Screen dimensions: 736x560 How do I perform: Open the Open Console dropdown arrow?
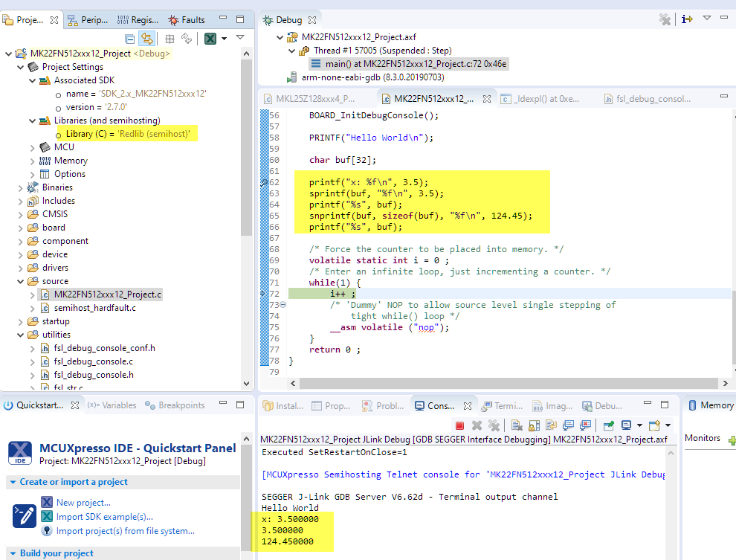[668, 425]
